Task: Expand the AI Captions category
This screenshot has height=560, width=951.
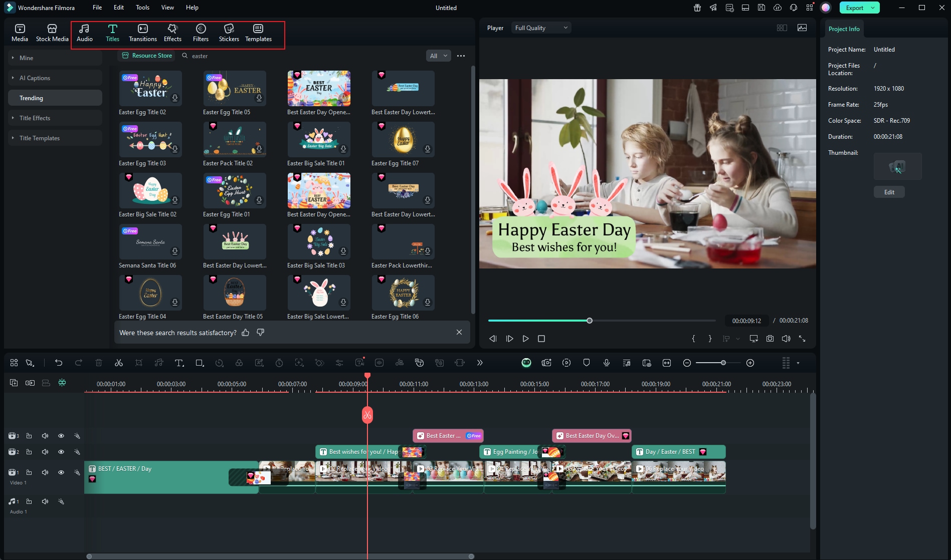Action: pos(55,78)
